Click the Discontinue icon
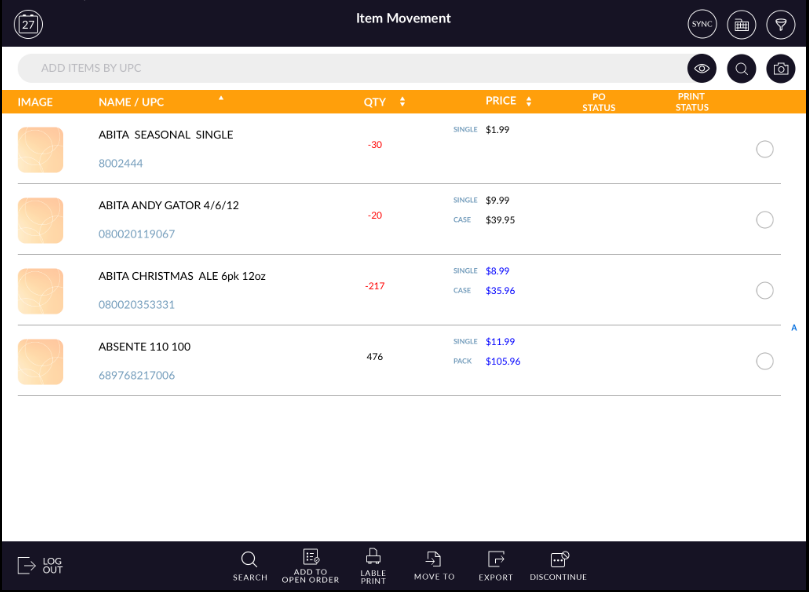Screen dimensions: 809x592 pos(558,565)
